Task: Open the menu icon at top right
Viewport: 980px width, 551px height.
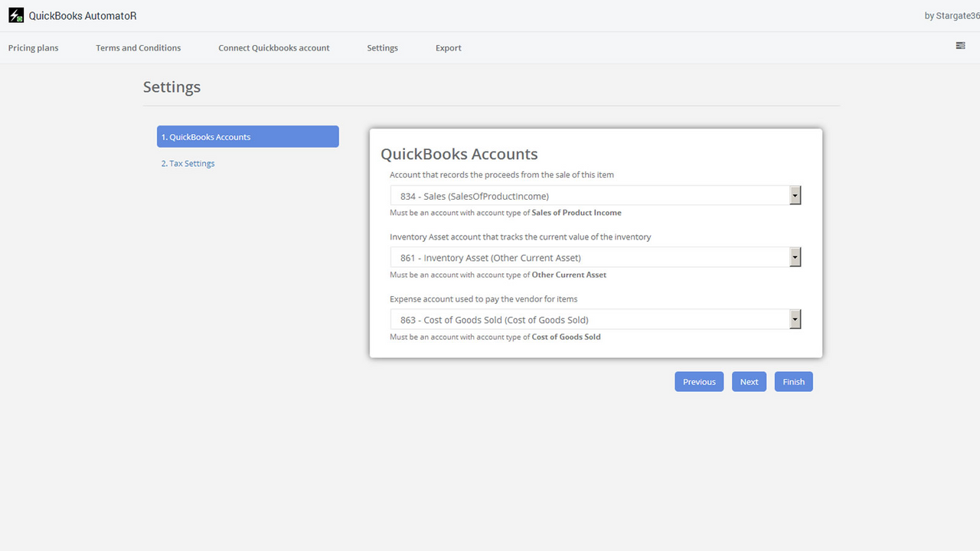Action: [960, 46]
